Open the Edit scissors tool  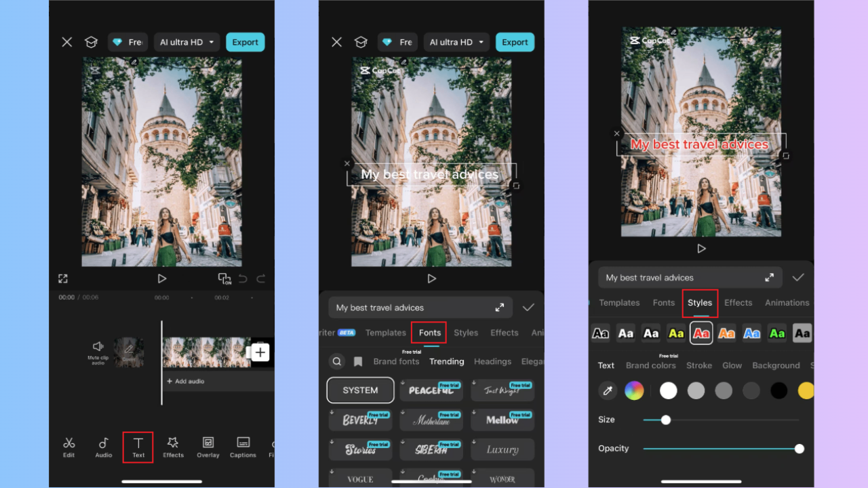69,447
